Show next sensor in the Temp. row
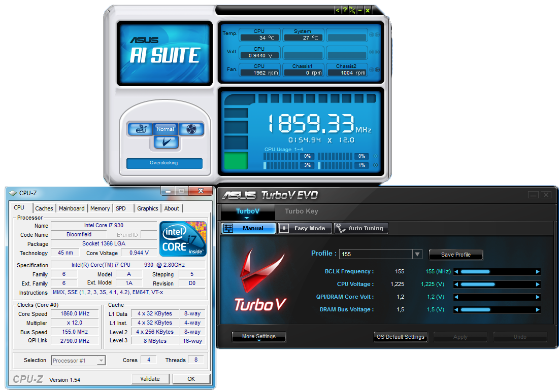This screenshot has width=559, height=392. pyautogui.click(x=377, y=35)
